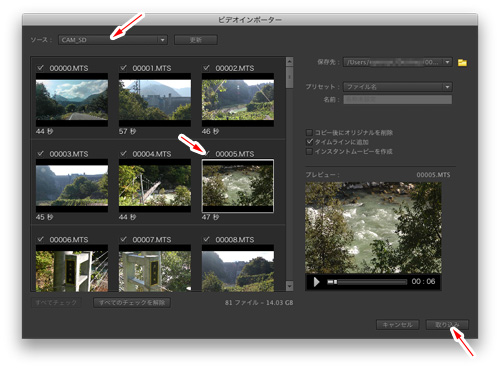
Task: Uncheck the 00008.MTS clip checkbox
Action: coord(206,239)
